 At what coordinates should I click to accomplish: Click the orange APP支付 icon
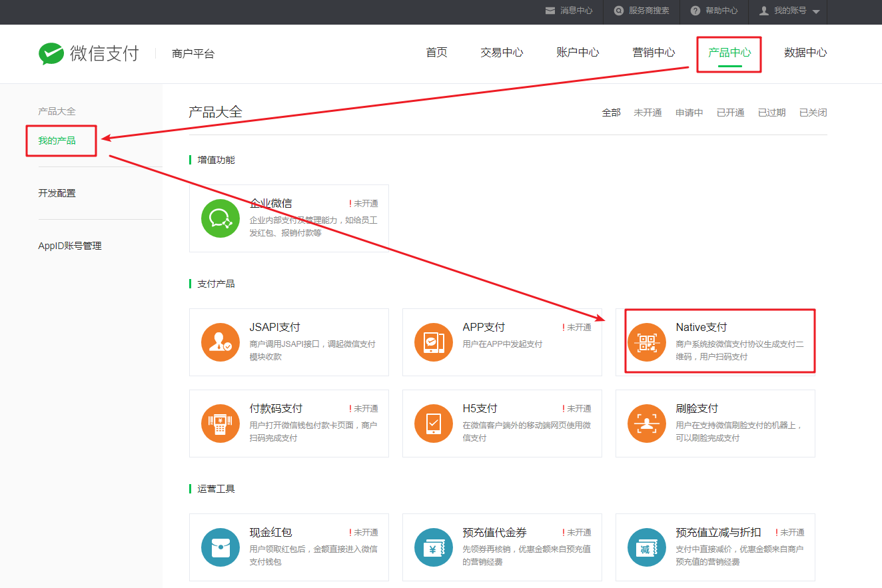click(434, 342)
